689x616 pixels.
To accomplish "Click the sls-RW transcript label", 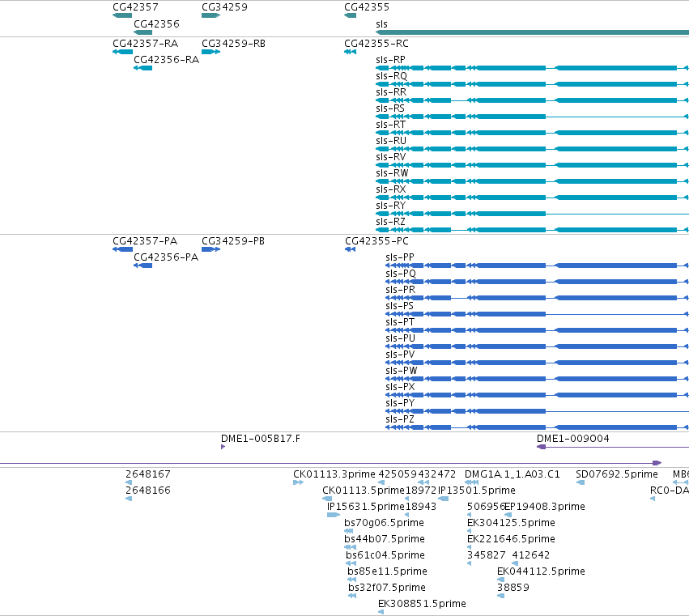I will (392, 173).
